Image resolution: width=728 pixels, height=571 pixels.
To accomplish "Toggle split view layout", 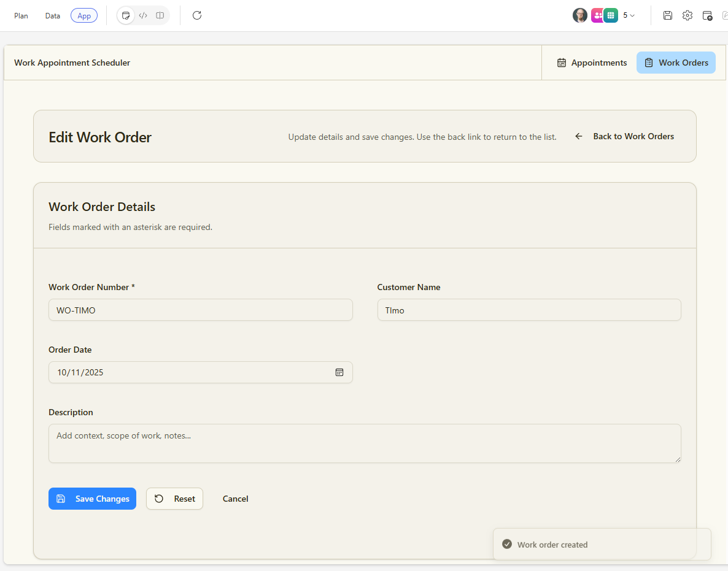I will tap(160, 15).
